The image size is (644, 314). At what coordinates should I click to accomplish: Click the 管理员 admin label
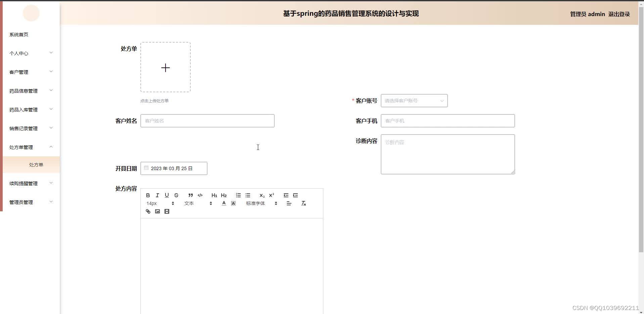click(587, 14)
